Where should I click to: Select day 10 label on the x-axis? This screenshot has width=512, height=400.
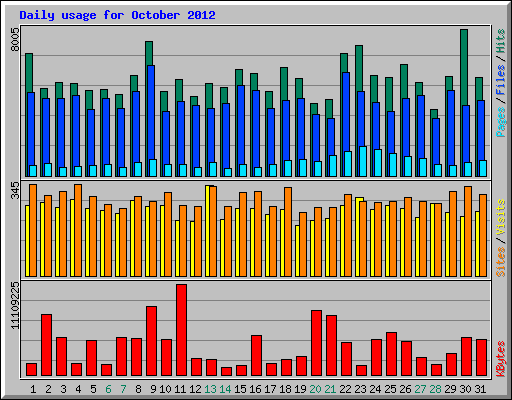point(165,389)
